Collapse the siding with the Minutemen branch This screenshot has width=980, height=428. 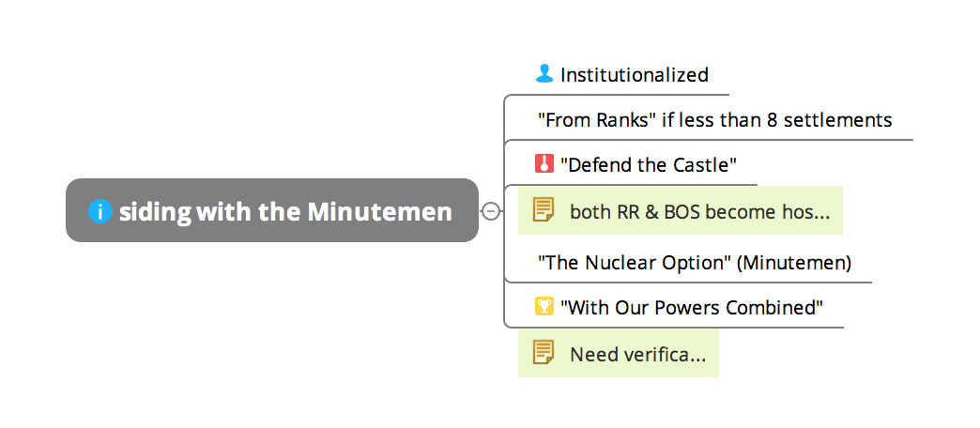click(490, 211)
